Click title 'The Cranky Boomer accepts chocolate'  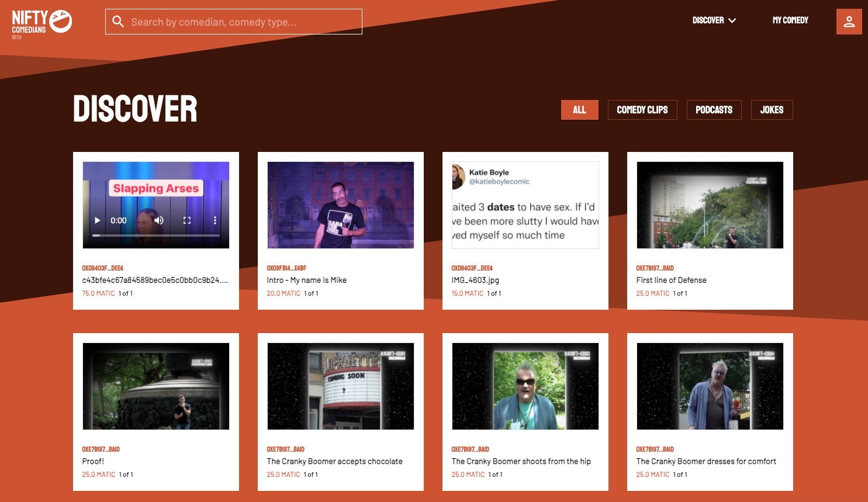point(335,462)
